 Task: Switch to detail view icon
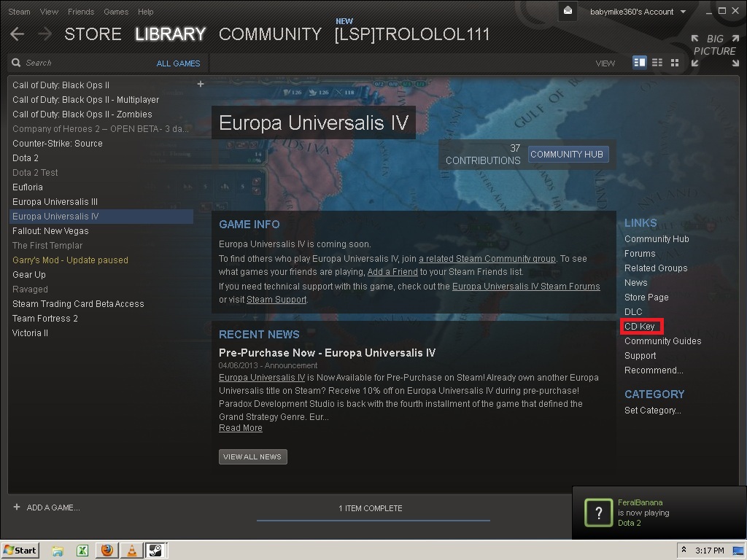(x=640, y=63)
